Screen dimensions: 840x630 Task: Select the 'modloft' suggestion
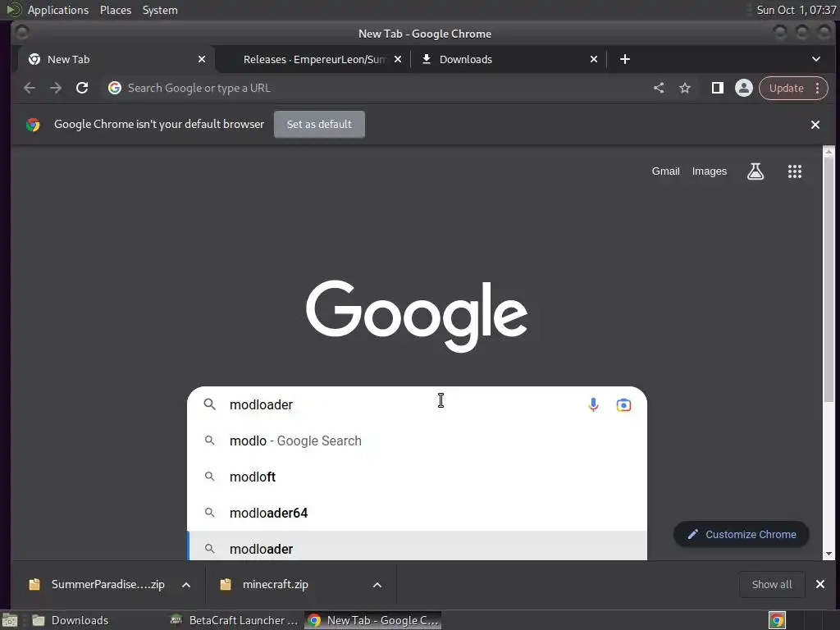(x=417, y=477)
